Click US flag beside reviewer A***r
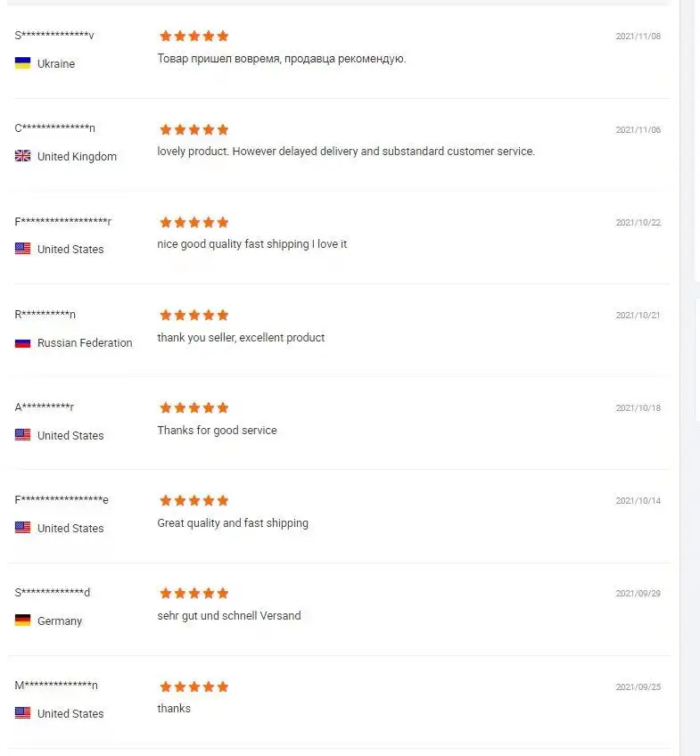The width and height of the screenshot is (700, 756). 22,434
